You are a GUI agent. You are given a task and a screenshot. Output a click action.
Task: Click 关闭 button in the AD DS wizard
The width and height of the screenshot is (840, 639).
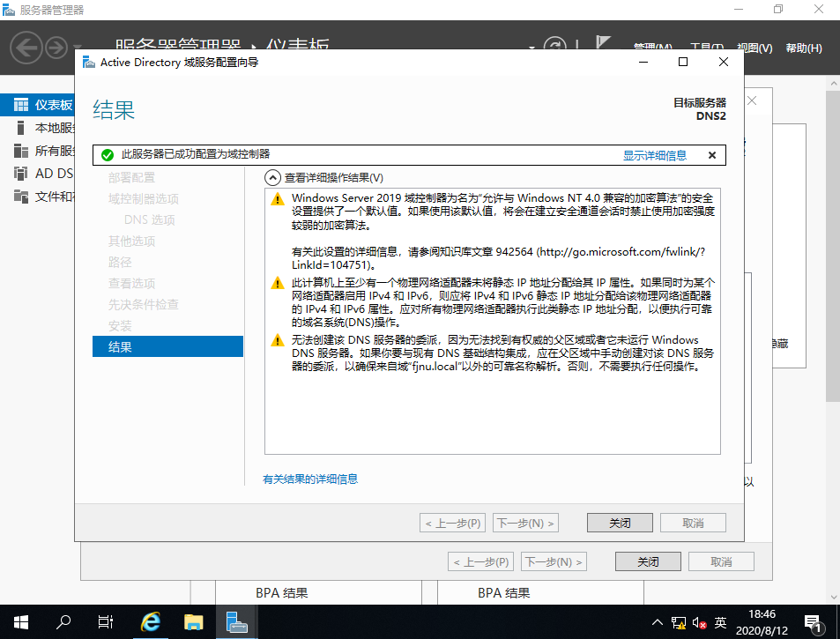(x=620, y=523)
